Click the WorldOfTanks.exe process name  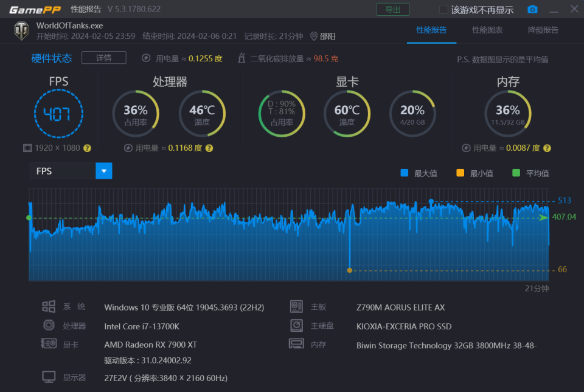click(69, 26)
